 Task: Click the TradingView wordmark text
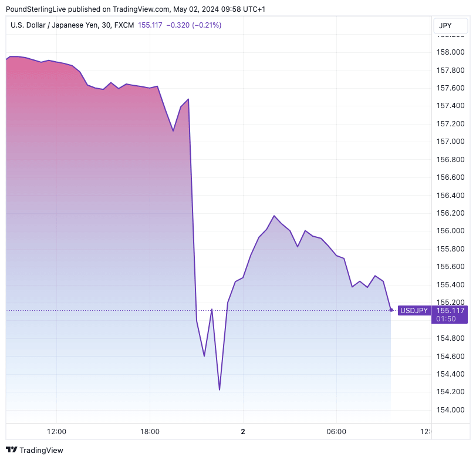point(41,450)
